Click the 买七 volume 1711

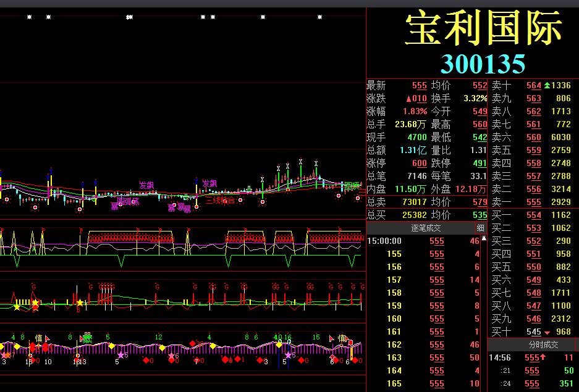(561, 293)
